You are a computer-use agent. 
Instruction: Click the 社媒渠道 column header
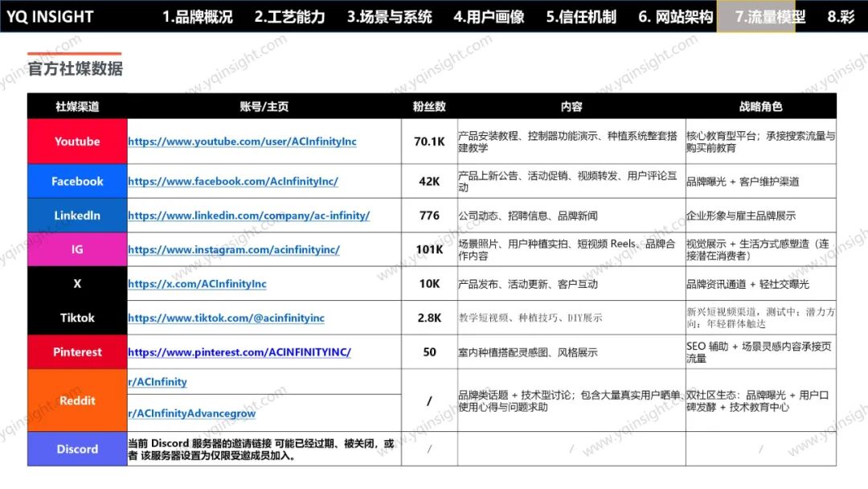[x=77, y=106]
